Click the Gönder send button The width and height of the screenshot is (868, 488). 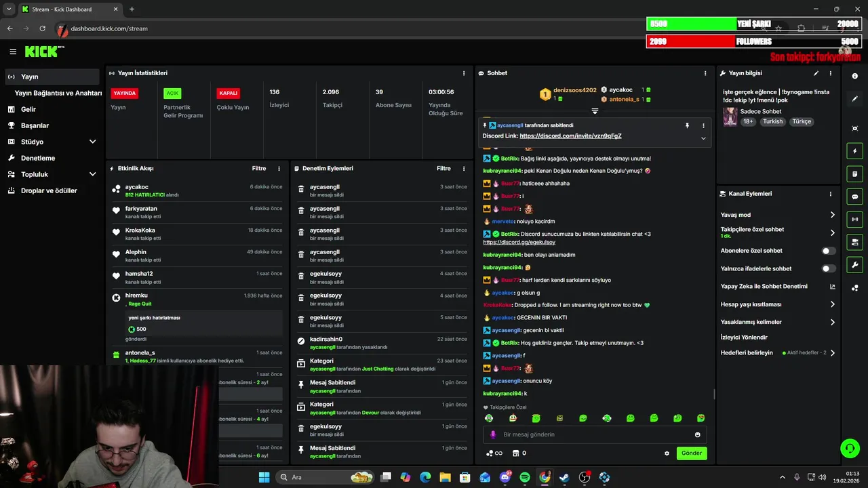tap(692, 453)
